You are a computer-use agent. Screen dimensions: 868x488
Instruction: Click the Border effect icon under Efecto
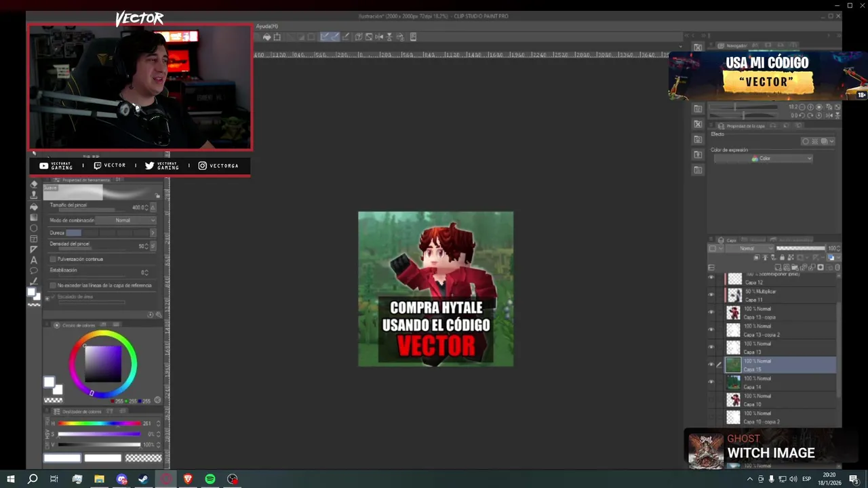[x=806, y=141]
